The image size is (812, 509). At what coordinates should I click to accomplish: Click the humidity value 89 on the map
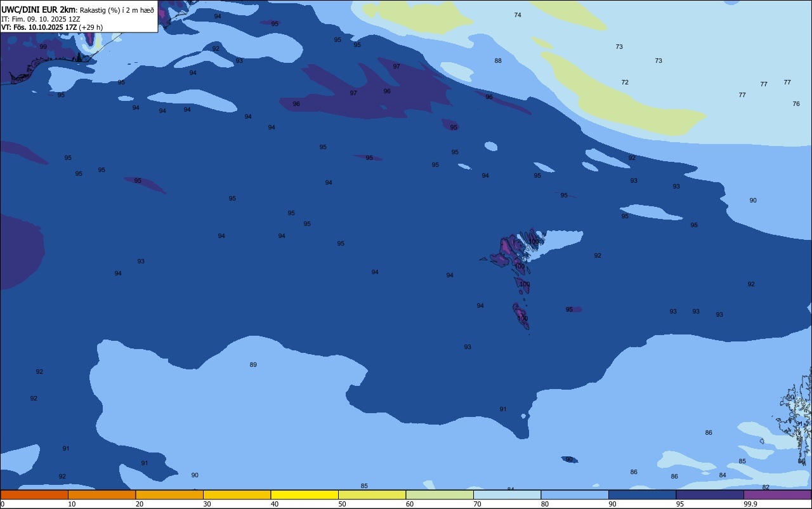click(x=253, y=365)
